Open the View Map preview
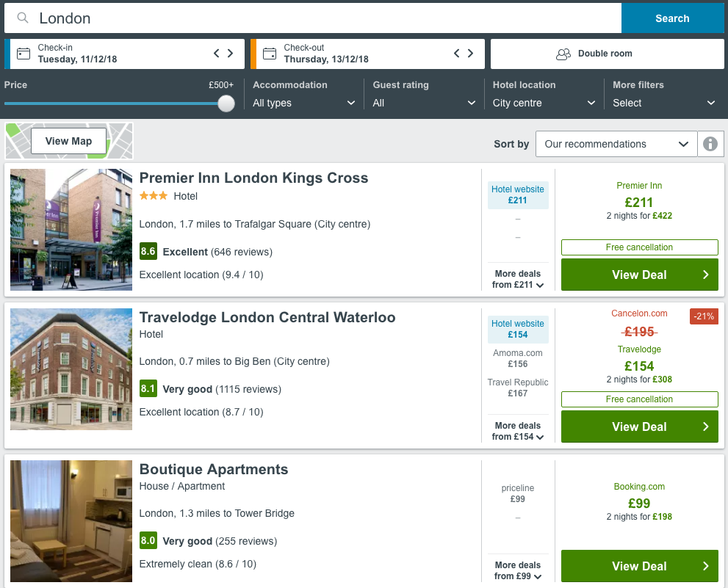The image size is (728, 588). [x=68, y=140]
